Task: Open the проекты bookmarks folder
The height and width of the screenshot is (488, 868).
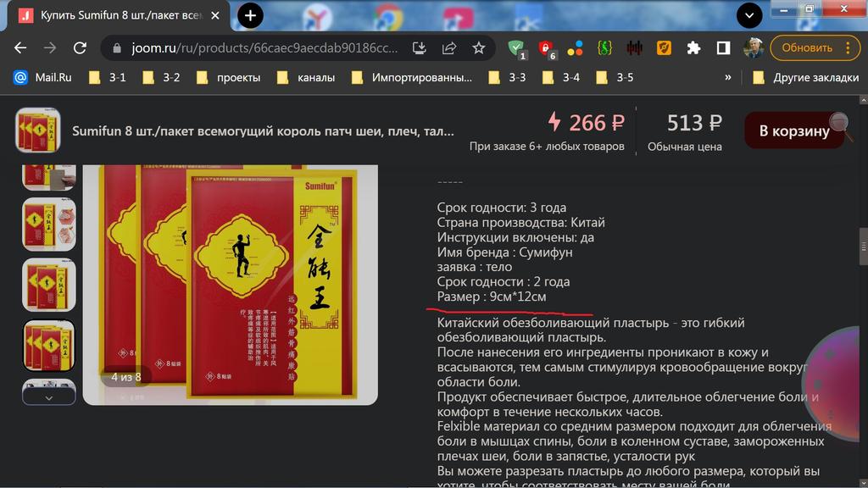Action: point(229,77)
